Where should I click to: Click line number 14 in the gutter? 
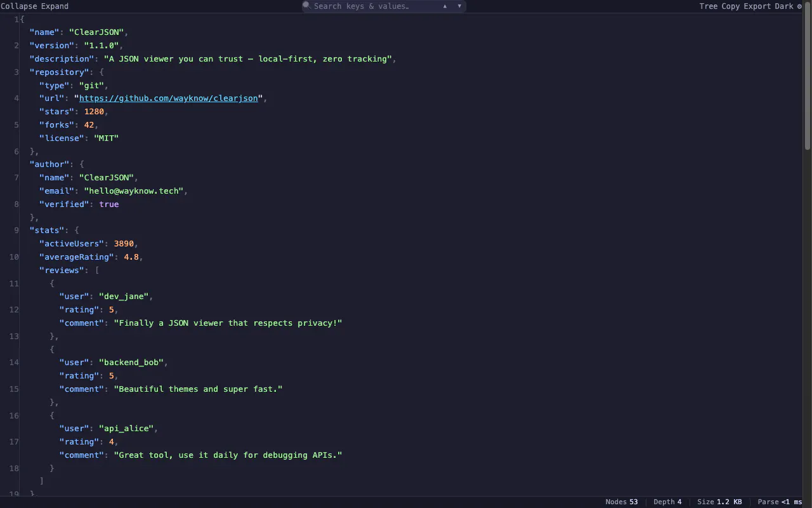pyautogui.click(x=14, y=363)
